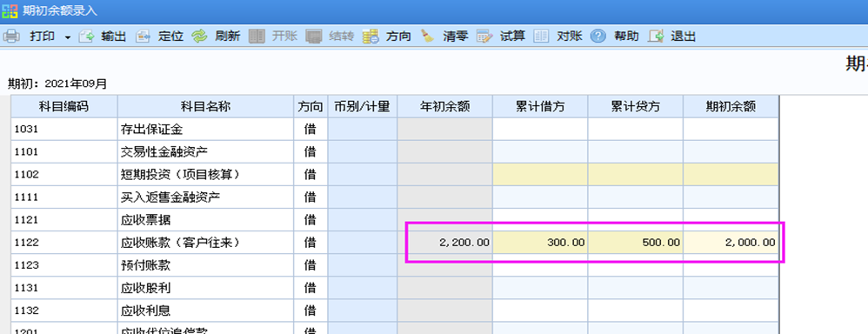Click the 2,200.00 年初余额 cell
The width and height of the screenshot is (868, 334).
pos(444,242)
